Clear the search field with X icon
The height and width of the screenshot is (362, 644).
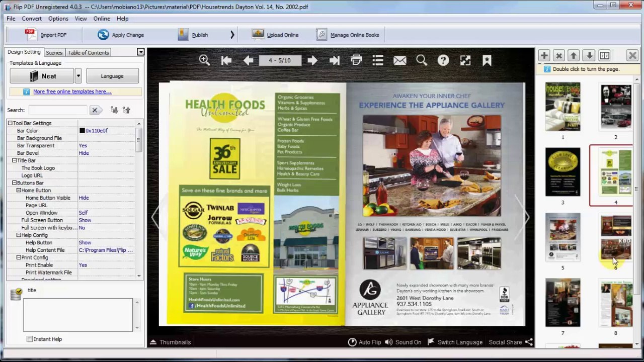point(95,110)
